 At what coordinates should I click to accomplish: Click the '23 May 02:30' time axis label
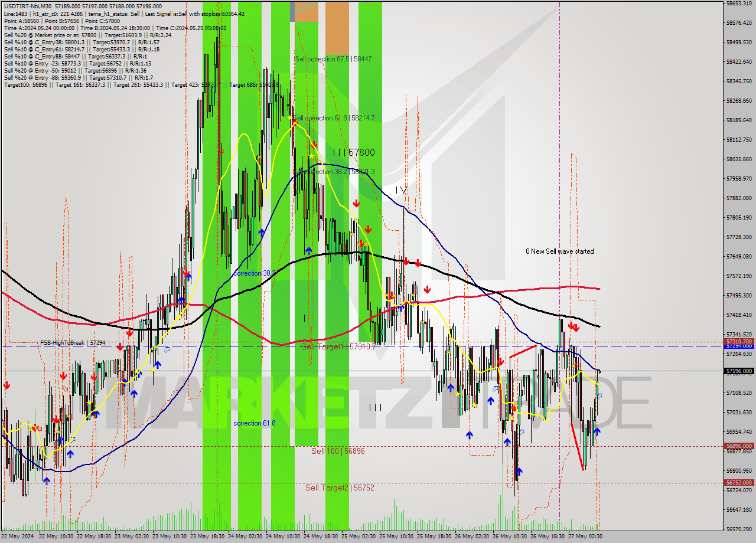pyautogui.click(x=132, y=537)
